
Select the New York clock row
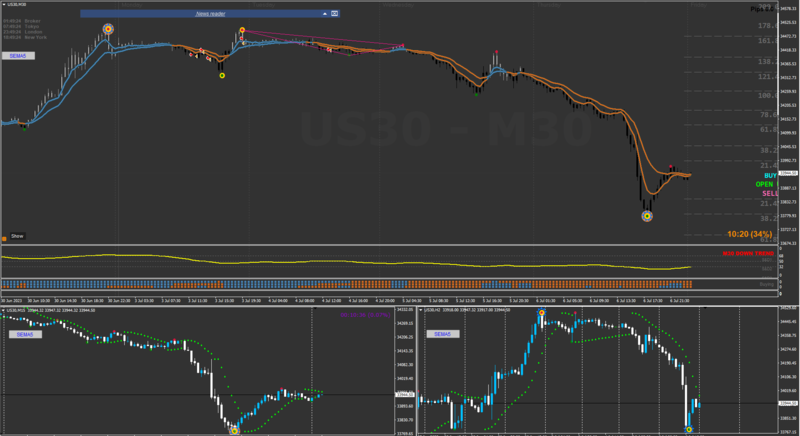(x=25, y=37)
